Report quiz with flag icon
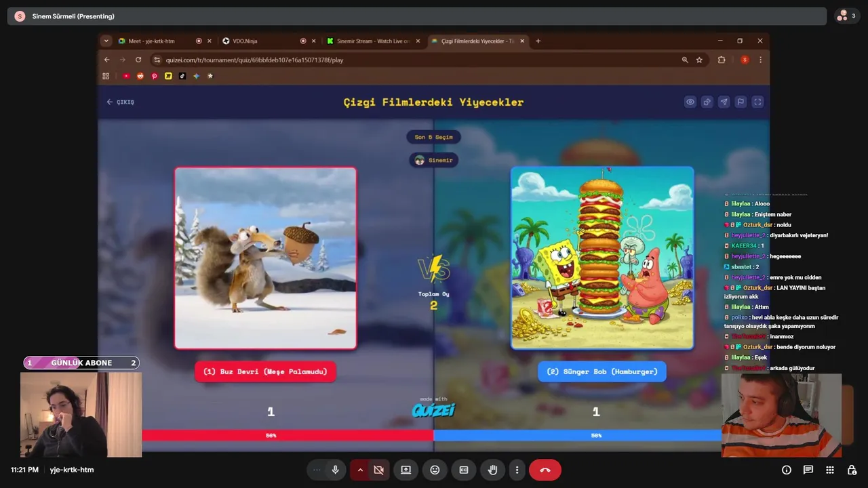This screenshot has height=488, width=868. click(741, 102)
